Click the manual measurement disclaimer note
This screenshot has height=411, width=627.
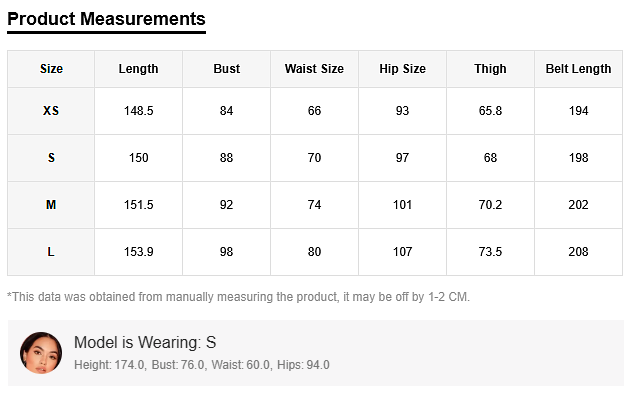tap(238, 297)
